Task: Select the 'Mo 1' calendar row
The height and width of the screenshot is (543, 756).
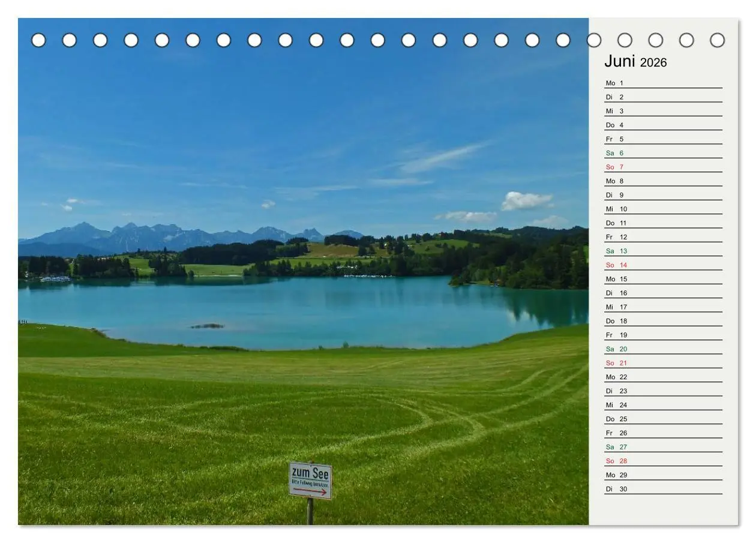Action: [x=663, y=83]
